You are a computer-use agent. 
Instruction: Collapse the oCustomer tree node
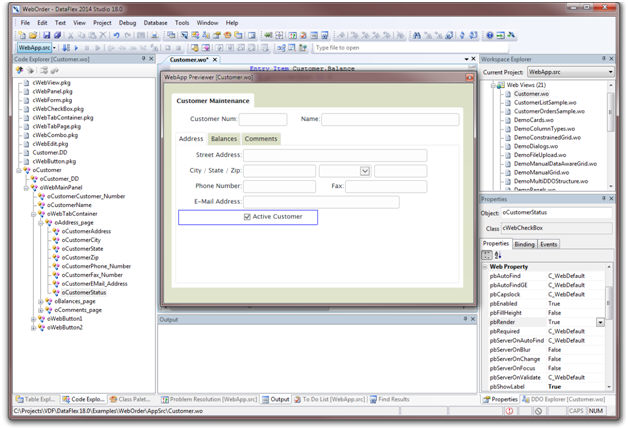pos(19,170)
